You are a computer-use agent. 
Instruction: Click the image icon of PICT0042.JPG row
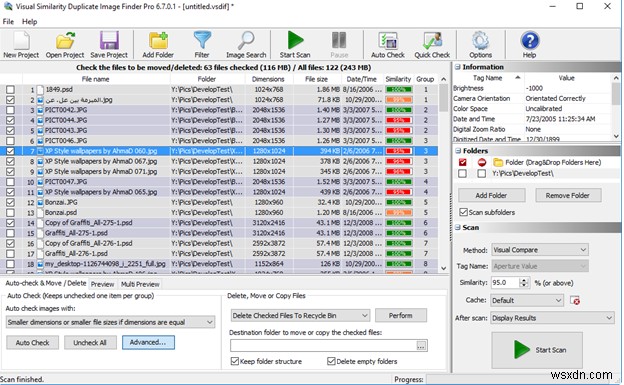tap(40, 110)
